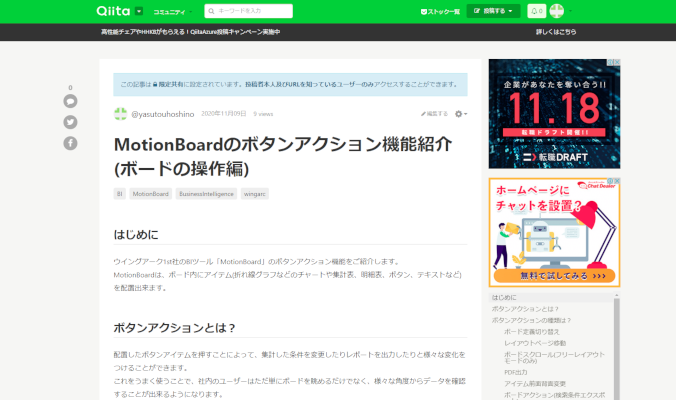Open the user avatar menu in header
The height and width of the screenshot is (400, 676).
click(557, 11)
